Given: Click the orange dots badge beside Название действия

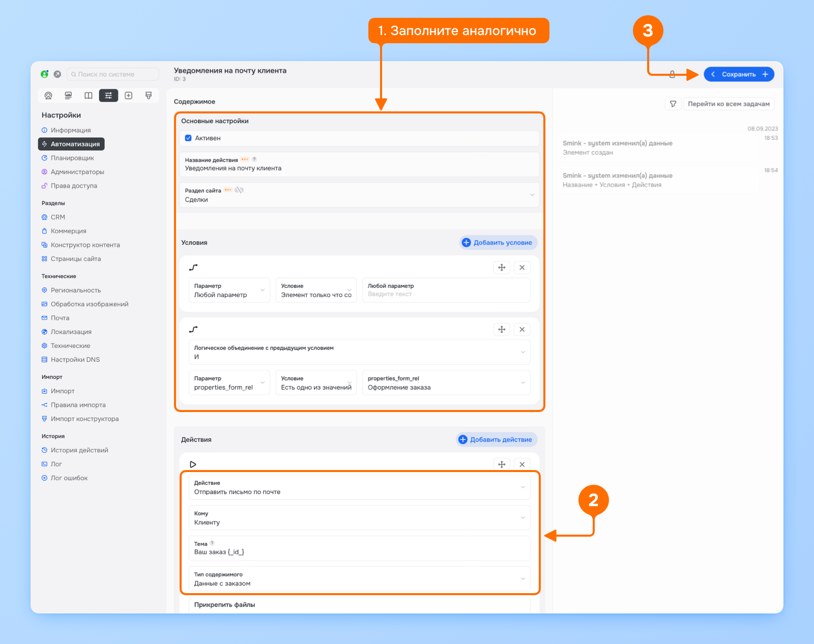Looking at the screenshot, I should tap(245, 160).
